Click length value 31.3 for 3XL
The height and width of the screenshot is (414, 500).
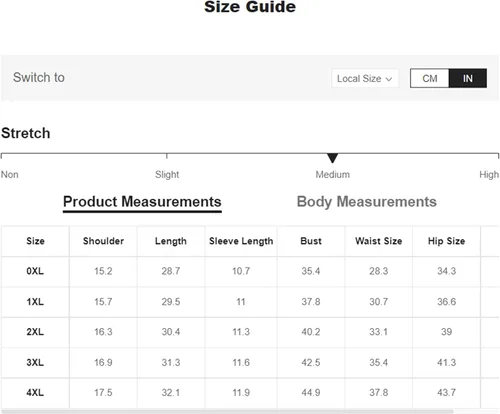point(171,362)
